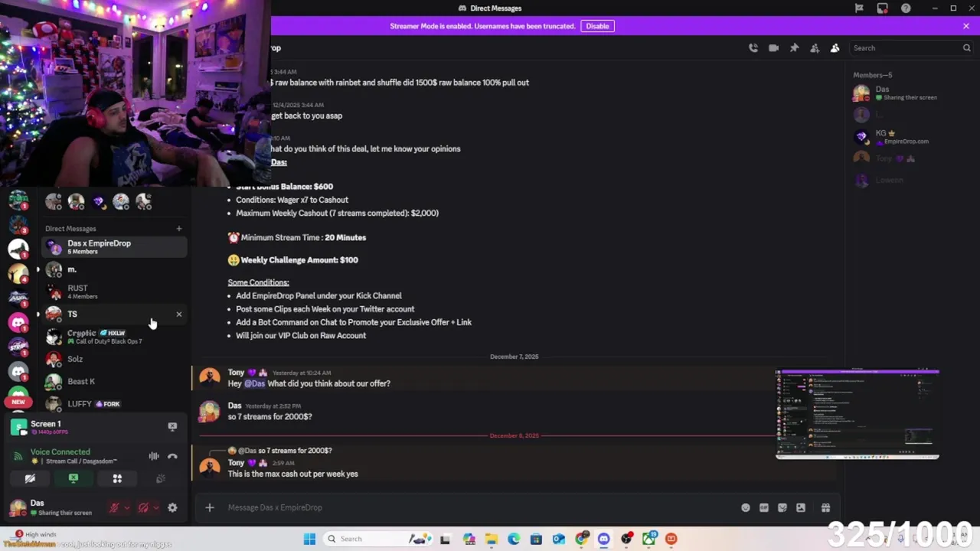980x551 pixels.
Task: Open Microsoft Edge from the taskbar
Action: (514, 539)
